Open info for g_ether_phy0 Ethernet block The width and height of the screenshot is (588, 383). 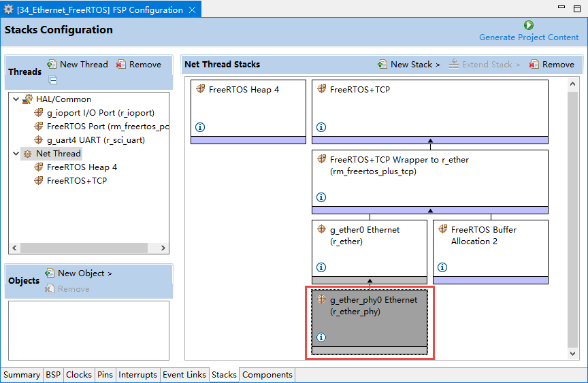pos(321,337)
